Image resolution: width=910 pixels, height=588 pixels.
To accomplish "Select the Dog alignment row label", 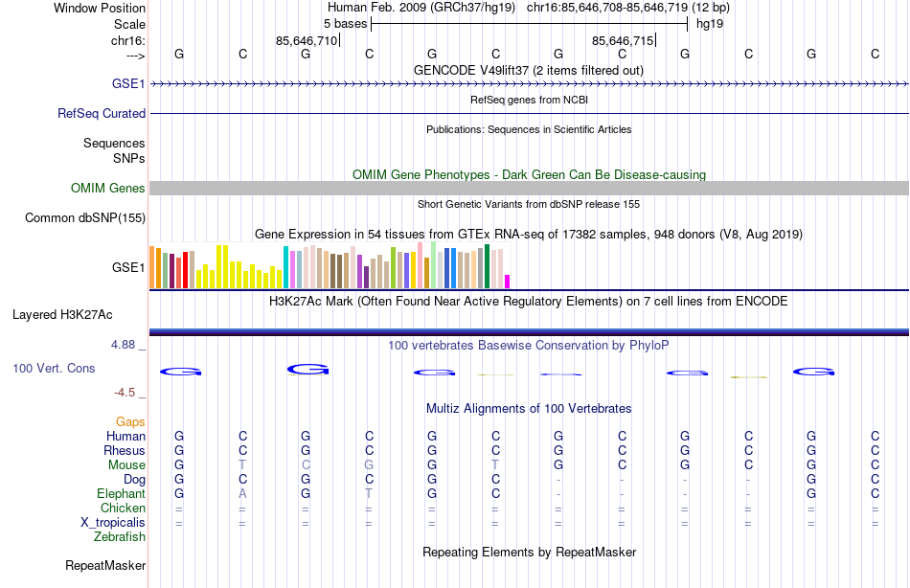I will [134, 480].
